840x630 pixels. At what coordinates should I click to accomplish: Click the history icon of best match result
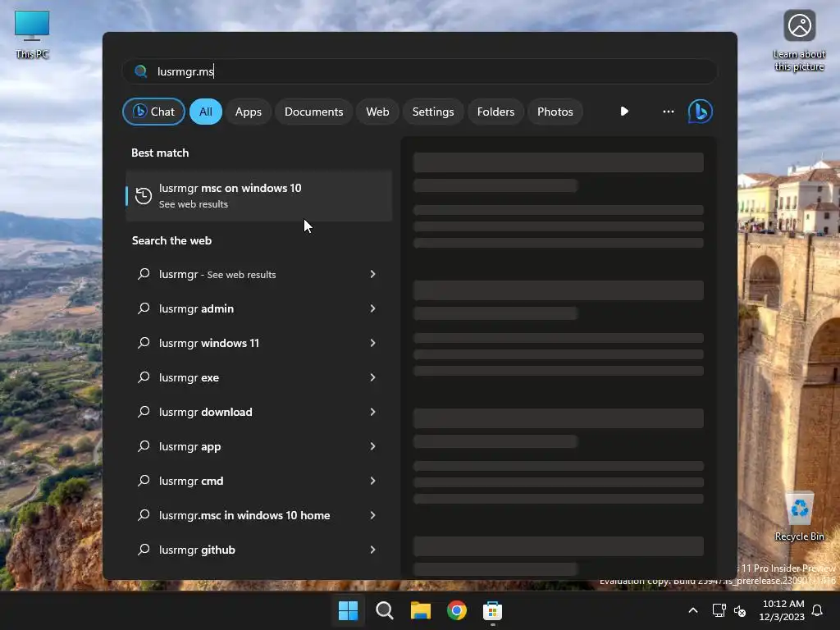143,195
